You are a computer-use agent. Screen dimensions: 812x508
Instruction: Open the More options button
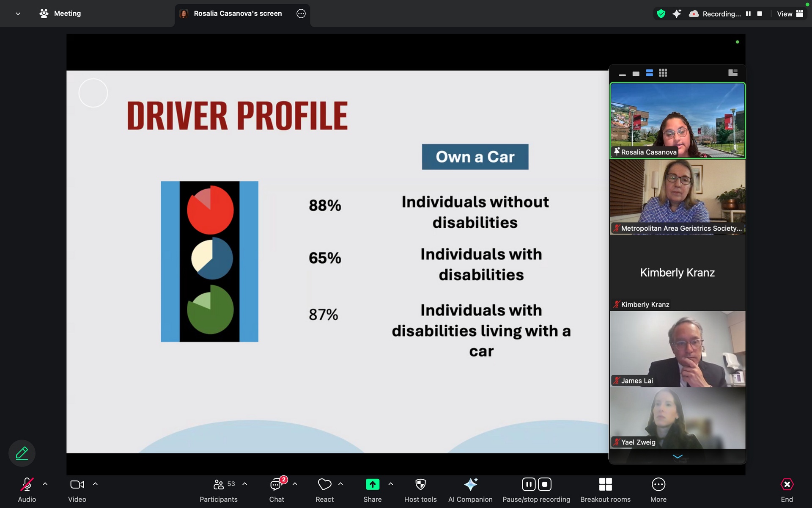pyautogui.click(x=658, y=489)
